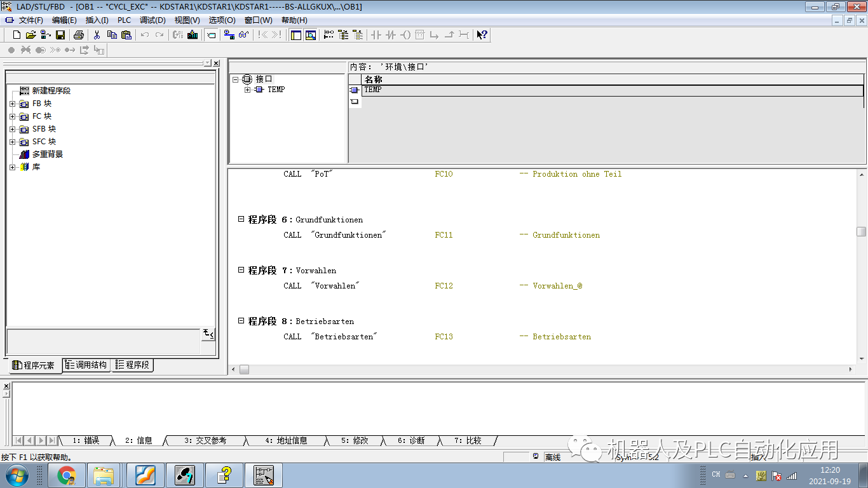868x488 pixels.
Task: Click the Connection line icon
Action: click(464, 35)
